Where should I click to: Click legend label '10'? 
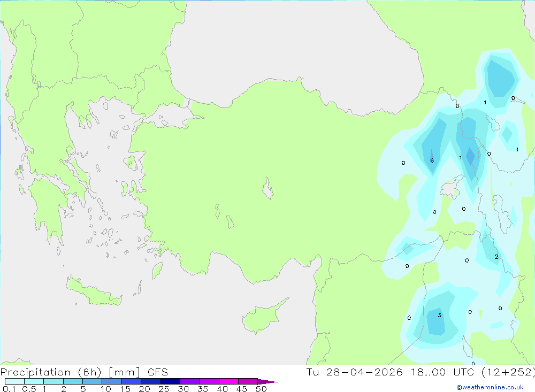[106, 389]
